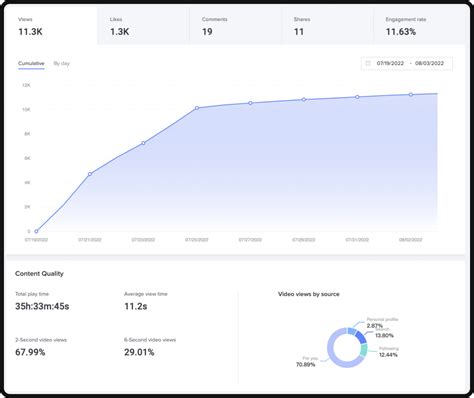The width and height of the screenshot is (474, 398).
Task: Open the Comments metric tab
Action: point(235,26)
